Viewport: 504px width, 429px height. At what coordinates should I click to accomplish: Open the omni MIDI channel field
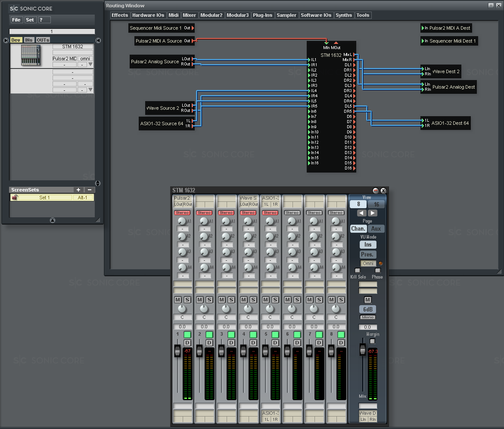pyautogui.click(x=85, y=59)
